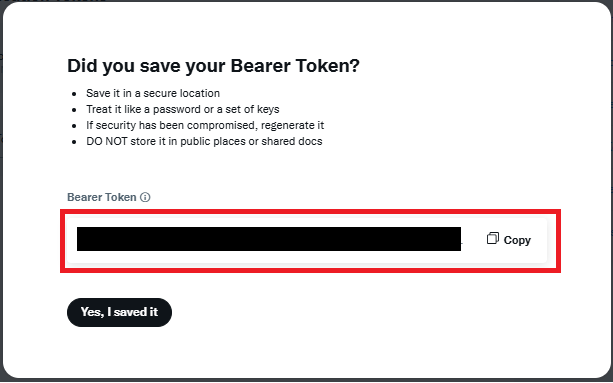Click the heading Did you save your Bearer Token?
Viewport: 613px width, 383px height.
pyautogui.click(x=213, y=66)
